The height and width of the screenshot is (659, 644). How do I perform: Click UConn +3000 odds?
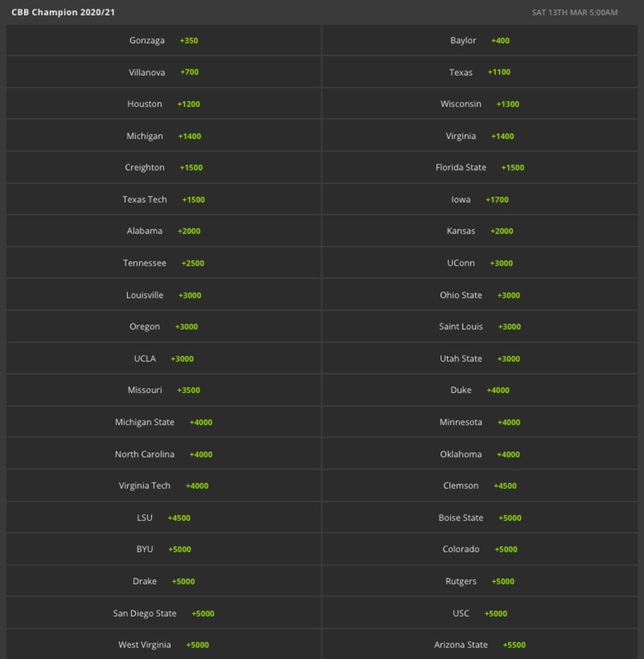(x=480, y=263)
